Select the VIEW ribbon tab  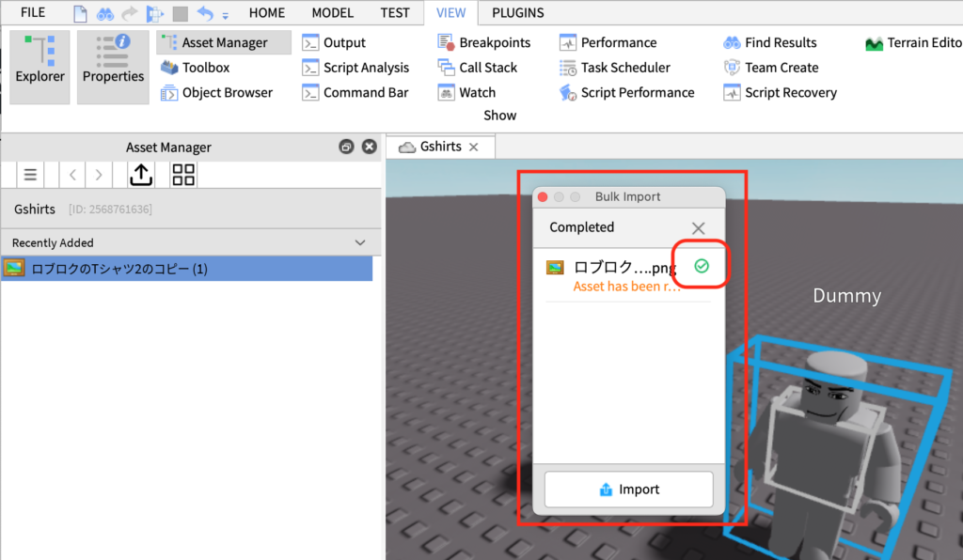(450, 12)
